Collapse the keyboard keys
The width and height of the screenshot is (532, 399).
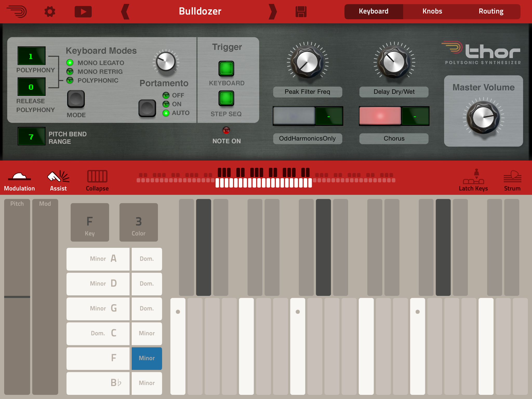[x=97, y=181]
